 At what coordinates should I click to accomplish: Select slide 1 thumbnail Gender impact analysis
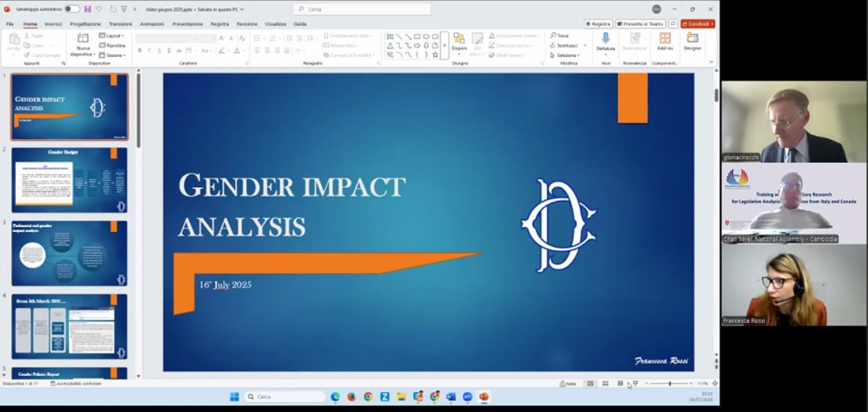70,106
